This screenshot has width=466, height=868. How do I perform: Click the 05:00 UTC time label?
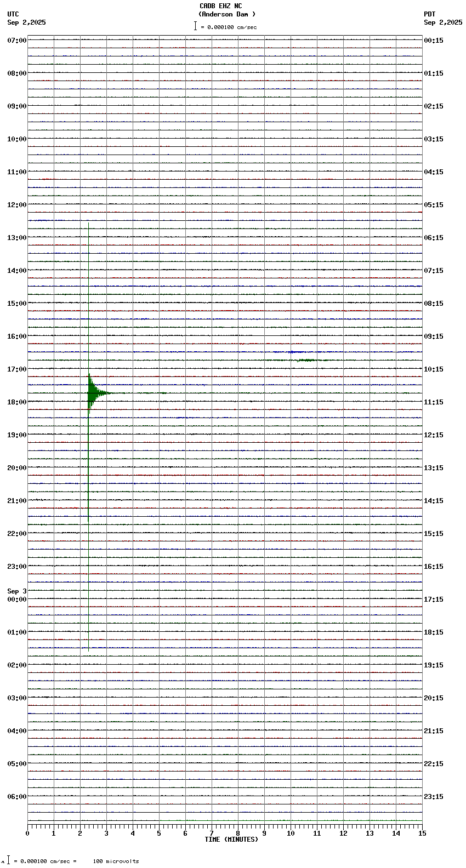pyautogui.click(x=17, y=764)
